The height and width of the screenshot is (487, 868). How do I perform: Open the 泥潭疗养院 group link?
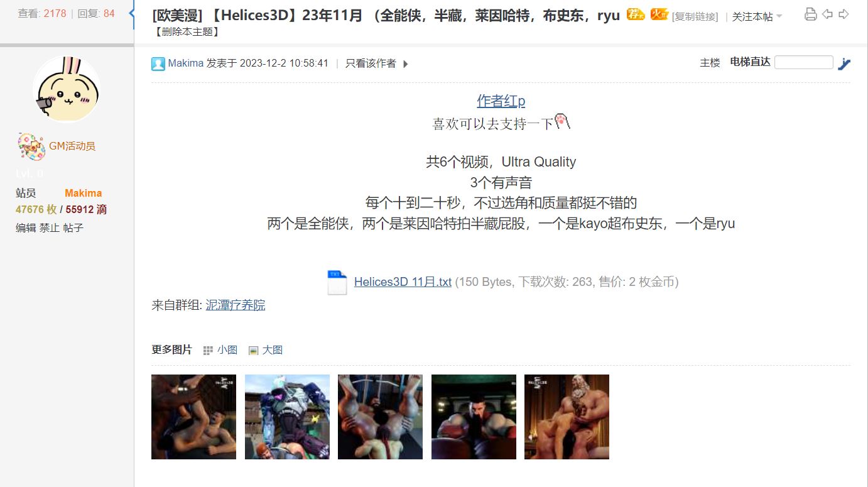(236, 305)
